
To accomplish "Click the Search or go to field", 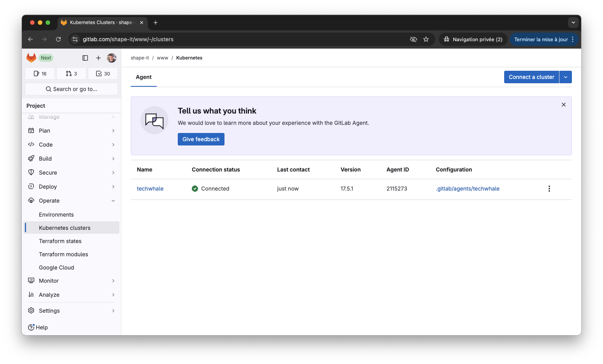I will tap(72, 89).
